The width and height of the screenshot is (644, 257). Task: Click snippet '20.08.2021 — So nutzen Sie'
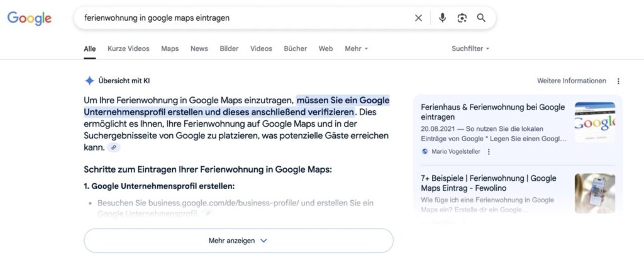click(493, 134)
